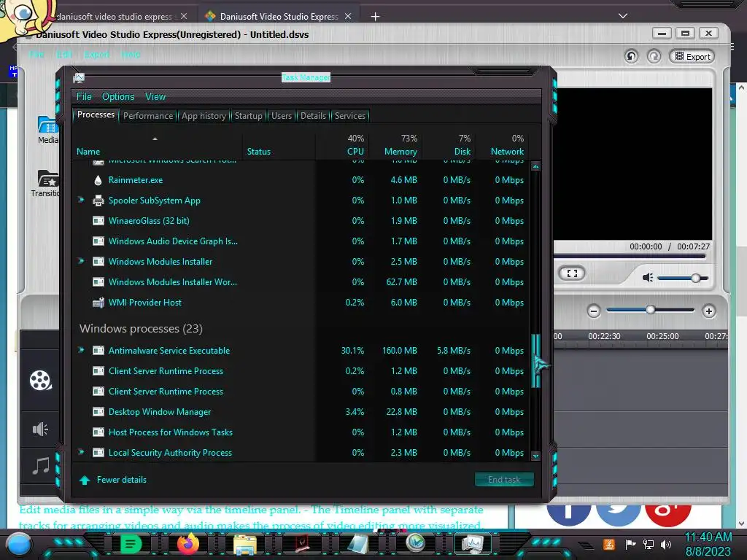Click the timeline zoom slider handle

(650, 310)
